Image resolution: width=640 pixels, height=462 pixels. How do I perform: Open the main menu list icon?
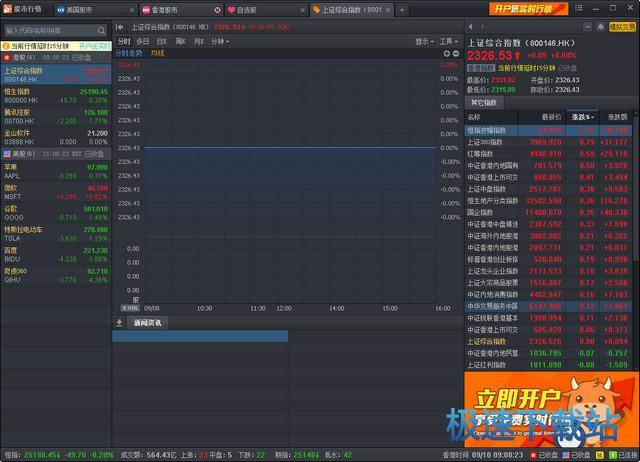(x=579, y=8)
